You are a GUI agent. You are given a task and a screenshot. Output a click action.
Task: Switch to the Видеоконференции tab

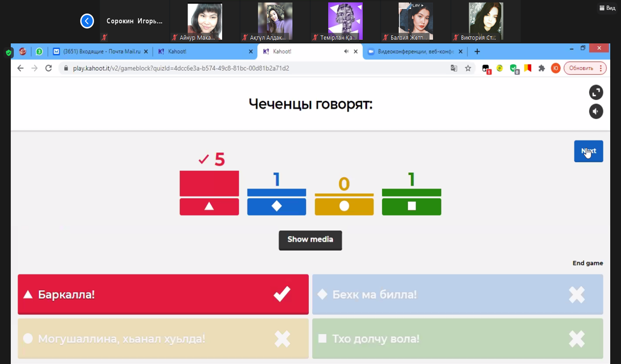click(414, 52)
